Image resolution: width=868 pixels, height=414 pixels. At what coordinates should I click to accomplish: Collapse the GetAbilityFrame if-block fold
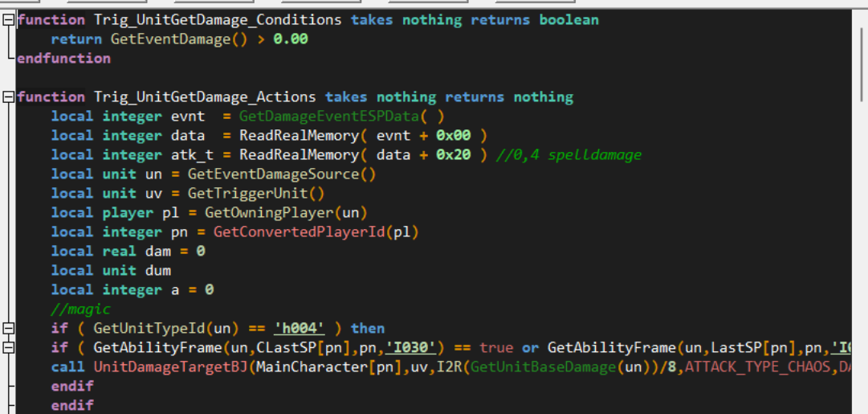tap(8, 348)
